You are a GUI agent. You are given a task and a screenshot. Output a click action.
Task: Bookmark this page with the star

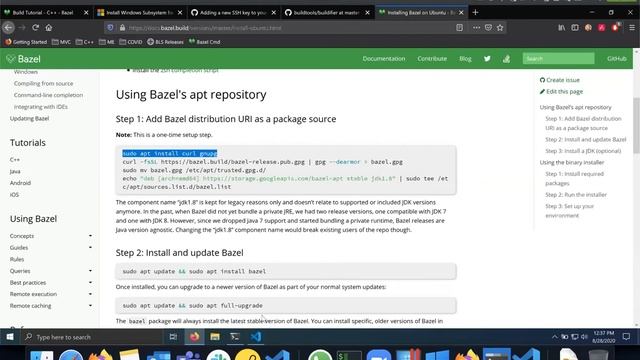500,28
